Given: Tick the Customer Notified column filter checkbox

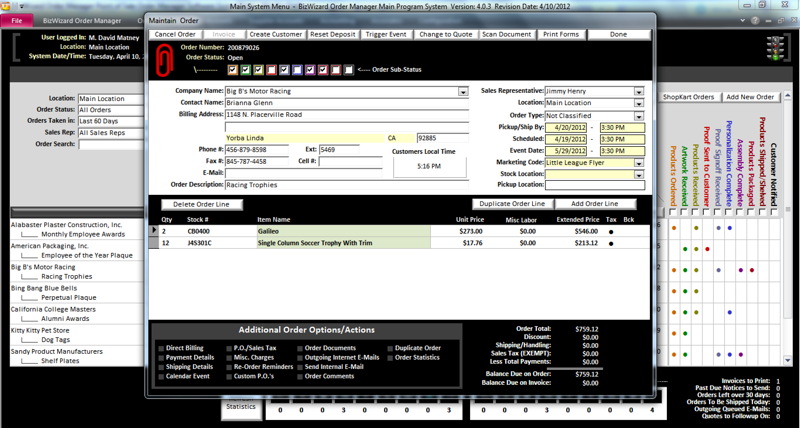Looking at the screenshot, I should (x=773, y=212).
